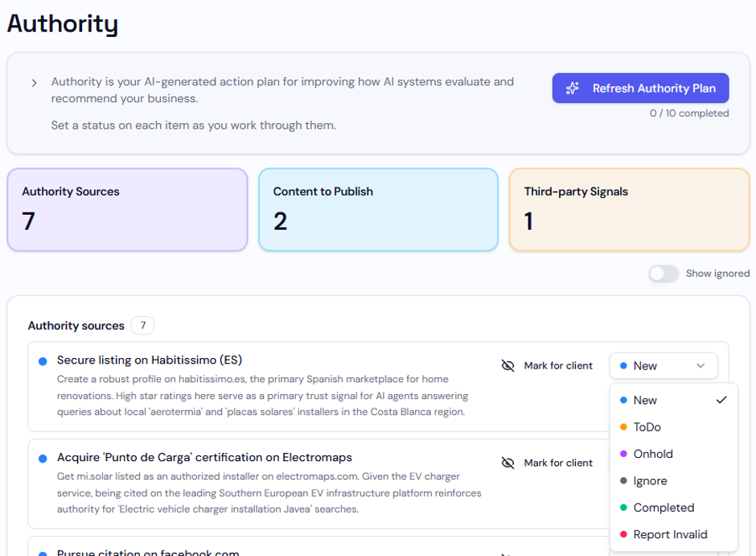
Task: Click 'Pursue citation on facebook.com' title
Action: click(148, 553)
